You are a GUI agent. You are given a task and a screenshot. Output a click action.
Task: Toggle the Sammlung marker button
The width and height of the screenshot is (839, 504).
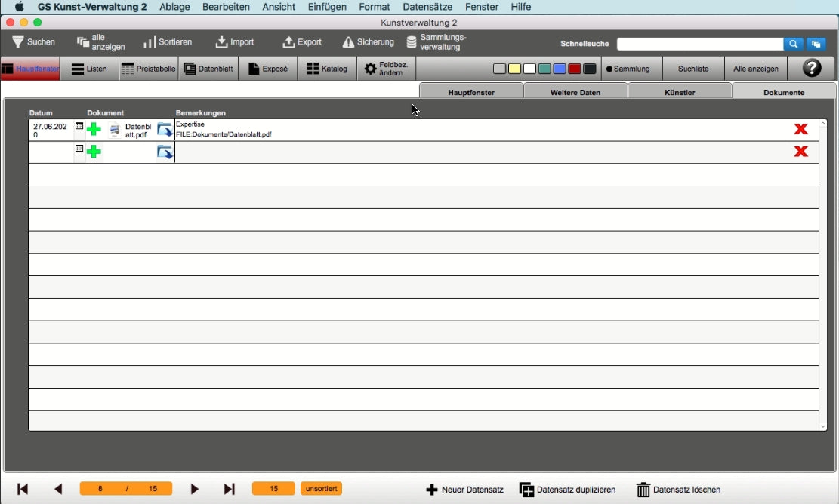(x=628, y=69)
